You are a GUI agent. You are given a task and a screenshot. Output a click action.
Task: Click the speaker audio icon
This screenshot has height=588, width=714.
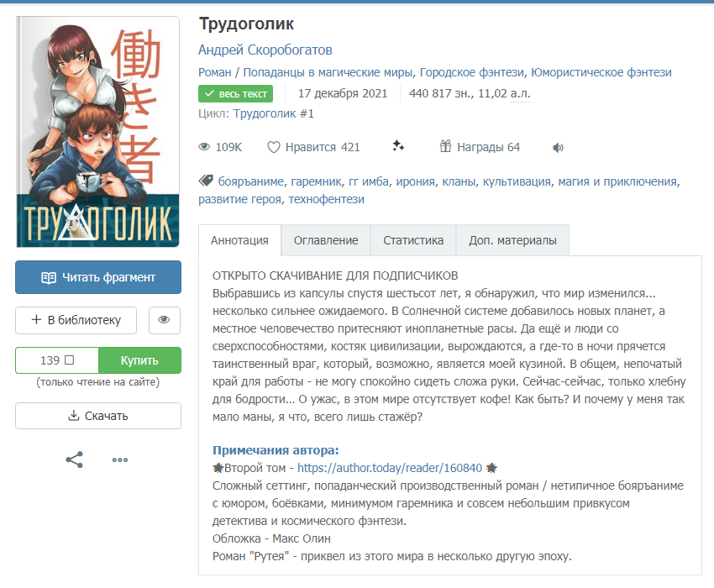[558, 148]
